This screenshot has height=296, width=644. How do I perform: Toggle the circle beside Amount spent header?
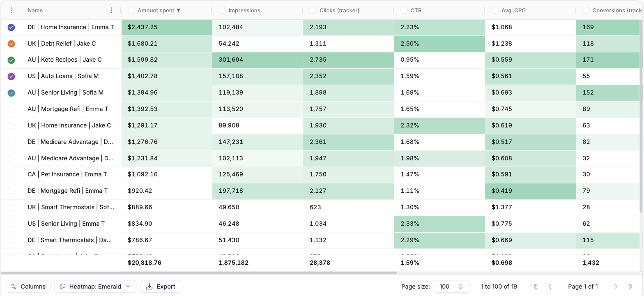(131, 10)
